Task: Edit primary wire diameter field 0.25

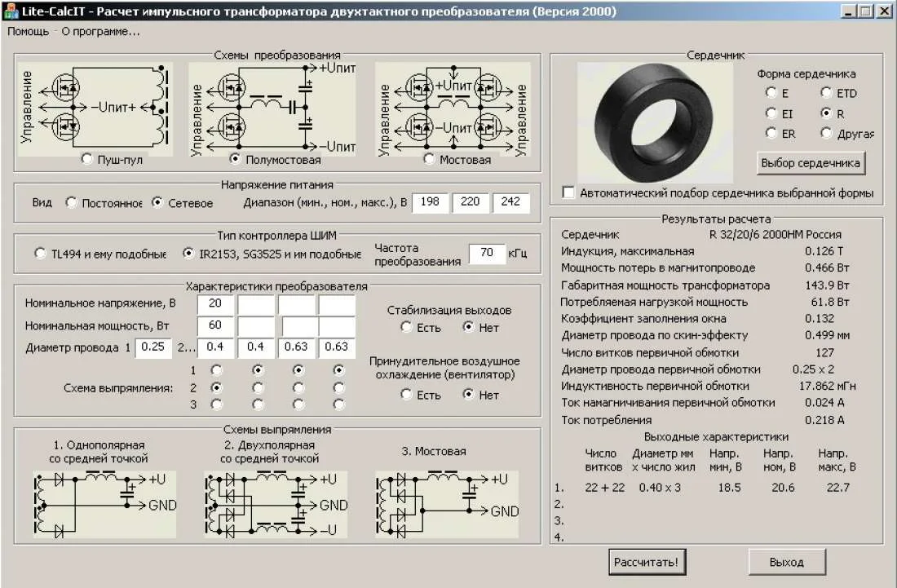Action: coord(152,347)
